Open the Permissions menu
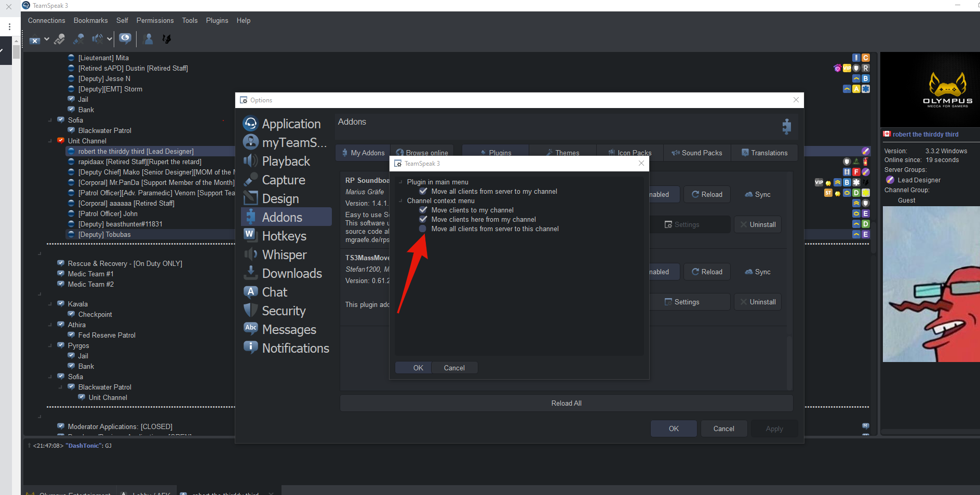Screen dimensions: 980x495 (155, 21)
